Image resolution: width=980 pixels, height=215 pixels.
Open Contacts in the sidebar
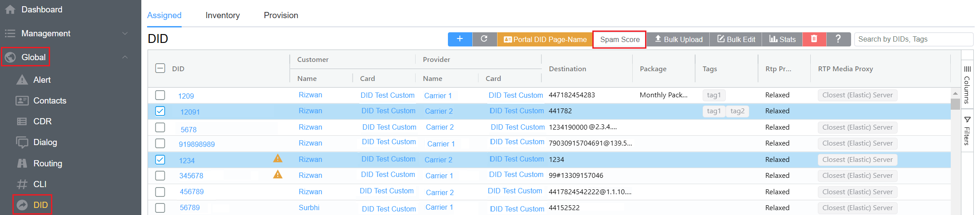tap(50, 100)
